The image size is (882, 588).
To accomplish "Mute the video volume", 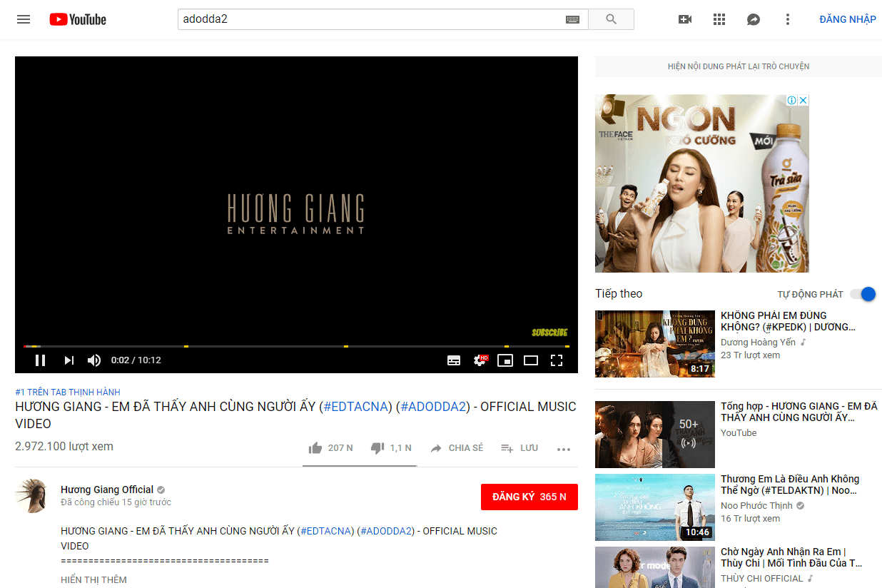I will point(94,360).
